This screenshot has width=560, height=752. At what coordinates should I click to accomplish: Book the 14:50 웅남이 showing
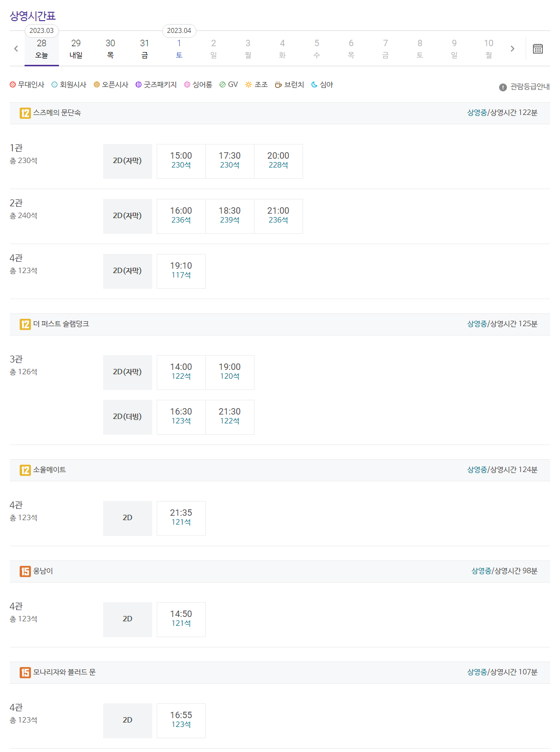pos(181,619)
